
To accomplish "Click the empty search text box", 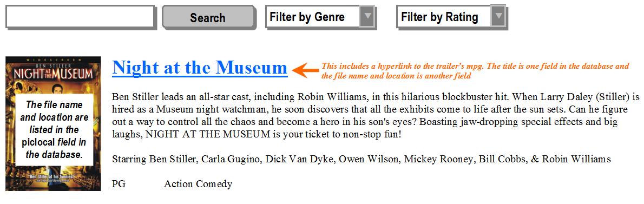I will coord(81,17).
